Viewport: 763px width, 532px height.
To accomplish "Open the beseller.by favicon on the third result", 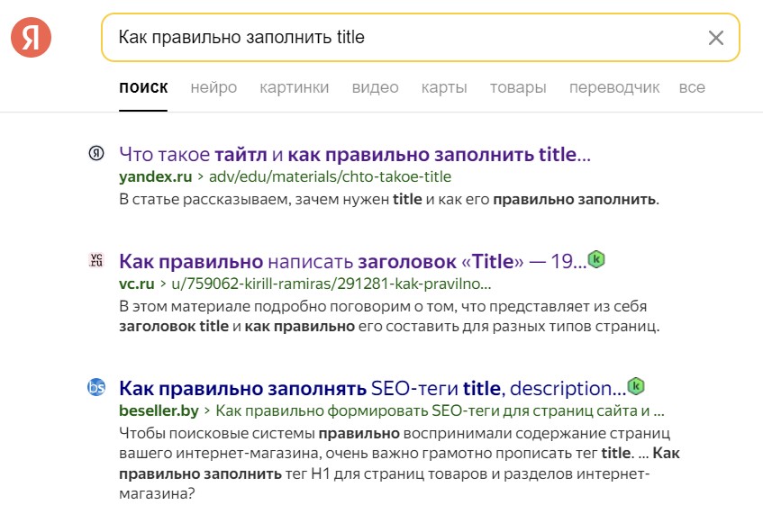I will 99,389.
